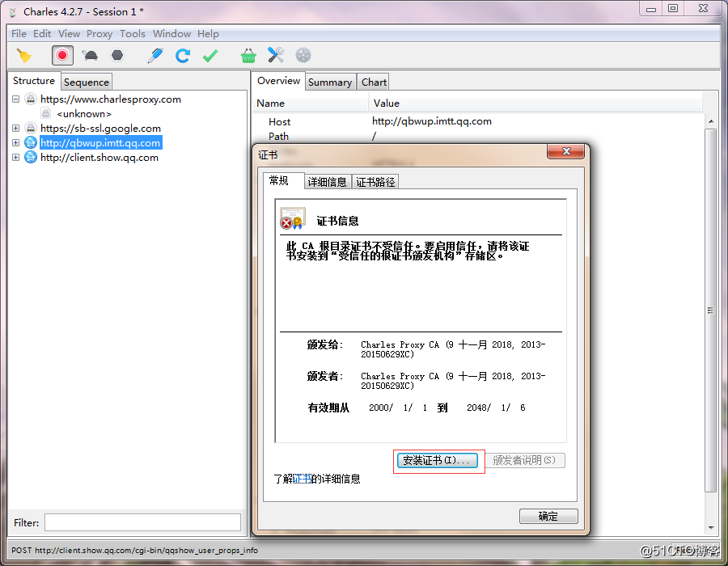The width and height of the screenshot is (728, 566).
Task: Toggle breakpoints with the hexagon icon
Action: (117, 56)
